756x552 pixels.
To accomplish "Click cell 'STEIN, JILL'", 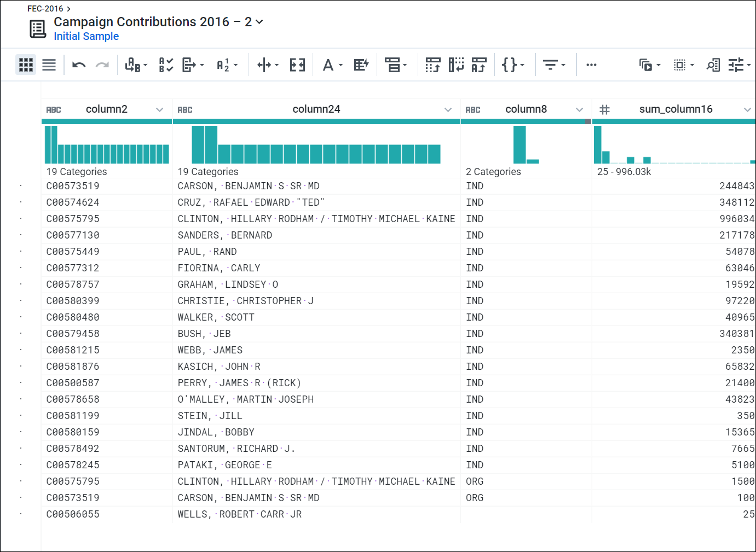I will (x=210, y=416).
